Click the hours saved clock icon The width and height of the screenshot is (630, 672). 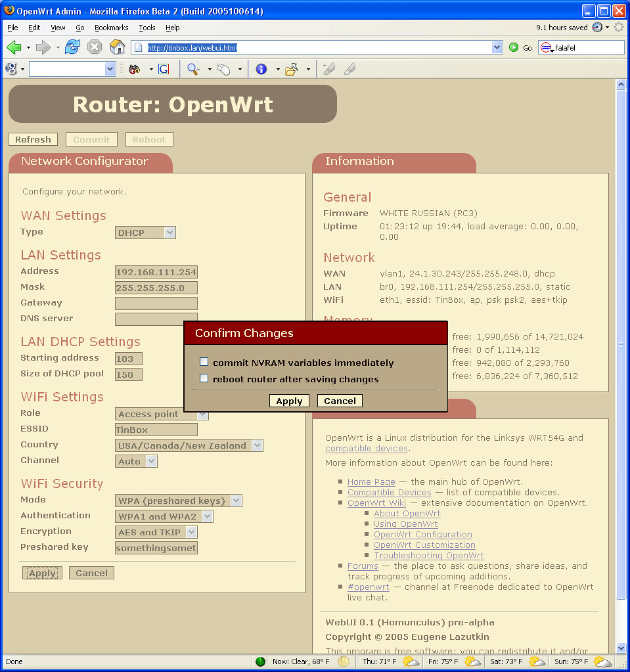(597, 28)
